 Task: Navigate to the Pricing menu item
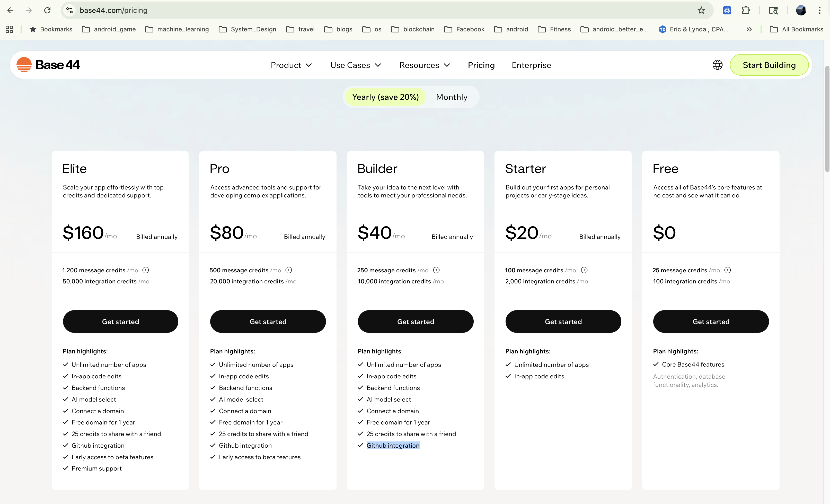coord(481,65)
